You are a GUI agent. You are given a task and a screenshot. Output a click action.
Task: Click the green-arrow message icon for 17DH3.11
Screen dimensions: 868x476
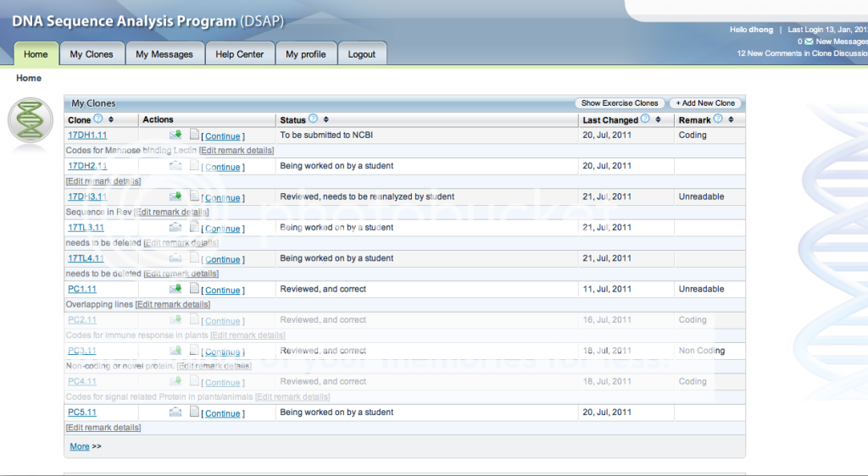(175, 196)
